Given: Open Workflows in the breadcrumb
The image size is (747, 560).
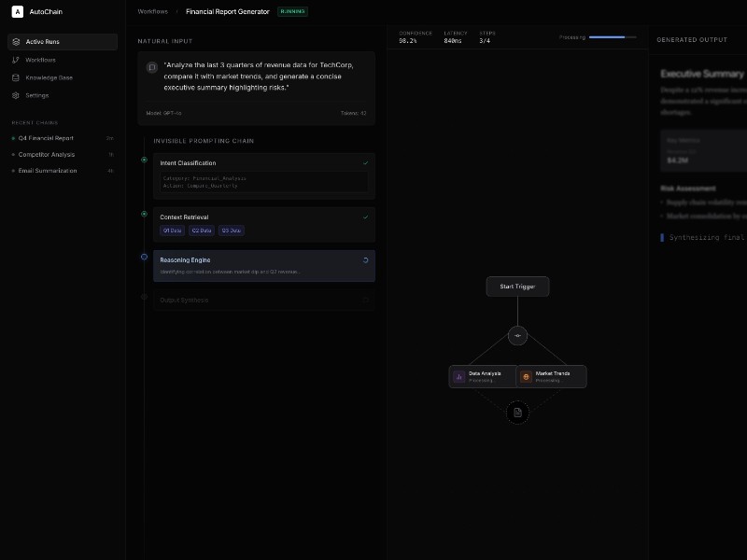Looking at the screenshot, I should pyautogui.click(x=152, y=11).
